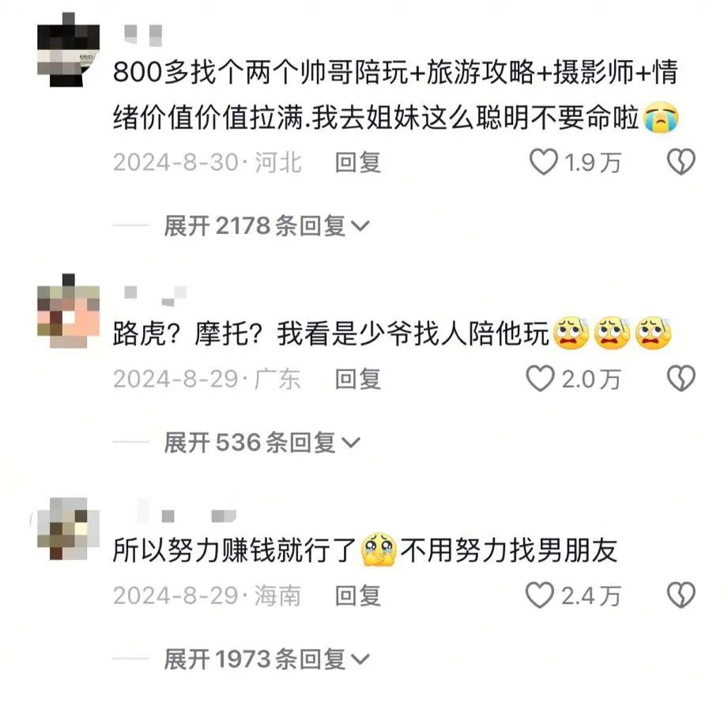Open the third commenter's avatar near 努力赚钱
Screen dimensions: 728x703
[68, 528]
